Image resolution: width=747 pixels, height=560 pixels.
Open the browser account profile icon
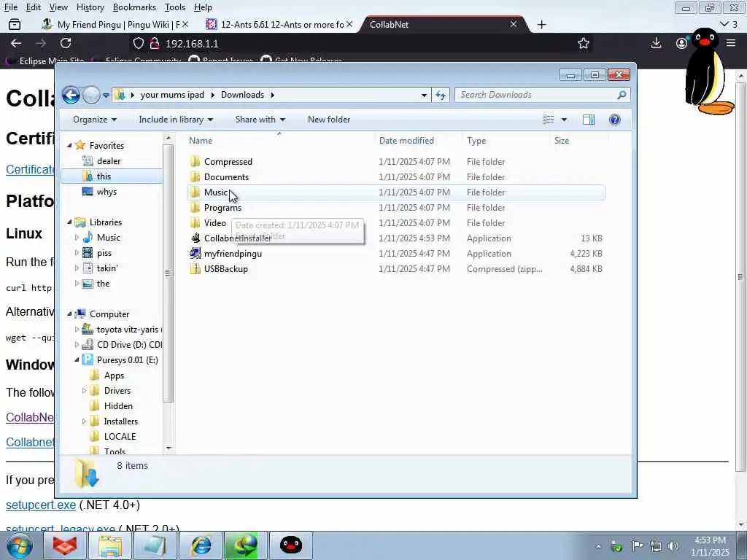tap(682, 43)
